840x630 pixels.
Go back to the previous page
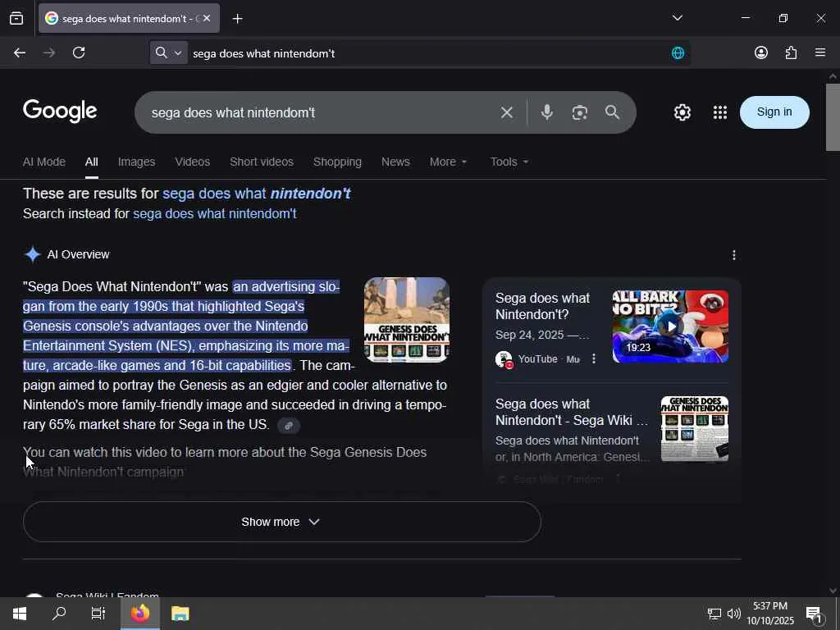coord(20,52)
